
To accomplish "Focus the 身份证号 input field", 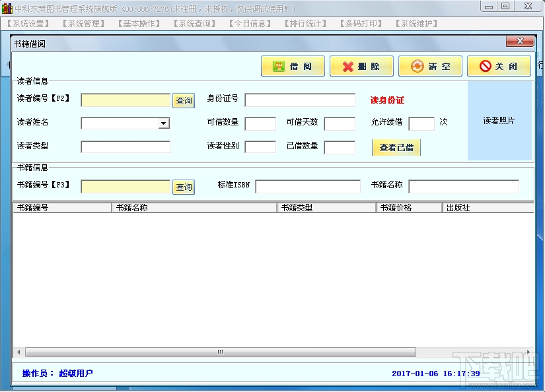I will [300, 100].
